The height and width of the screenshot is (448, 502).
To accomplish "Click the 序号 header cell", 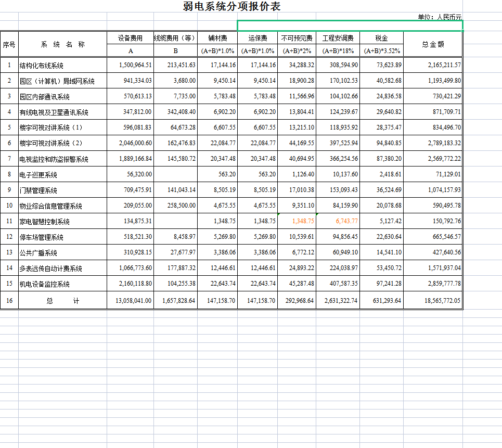I will (x=9, y=45).
